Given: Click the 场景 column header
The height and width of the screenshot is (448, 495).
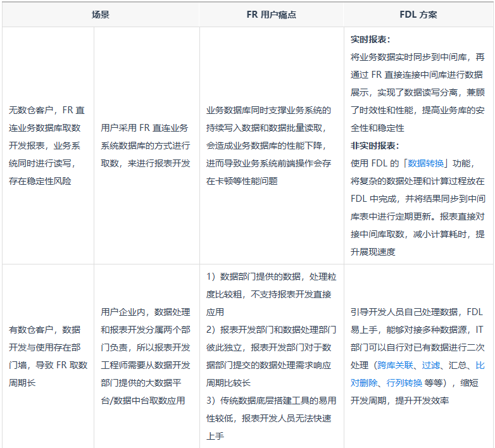Looking at the screenshot, I should coord(101,15).
